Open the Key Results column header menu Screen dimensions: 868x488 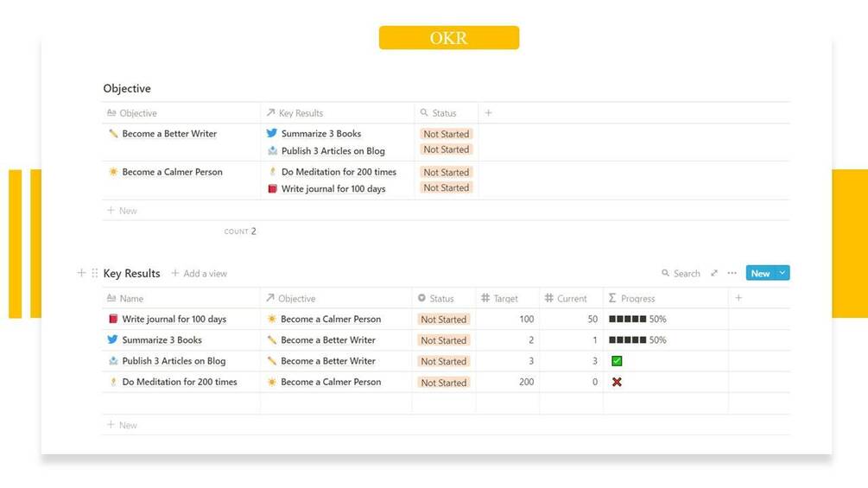[x=337, y=113]
